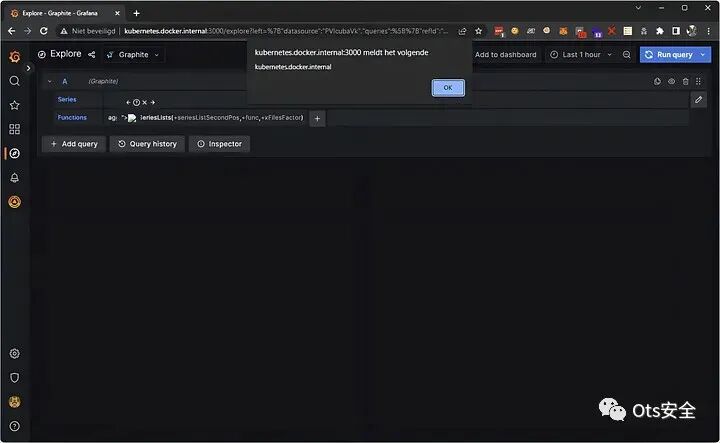720x443 pixels.
Task: Open Server admin shield icon in the sidebar
Action: 15,377
